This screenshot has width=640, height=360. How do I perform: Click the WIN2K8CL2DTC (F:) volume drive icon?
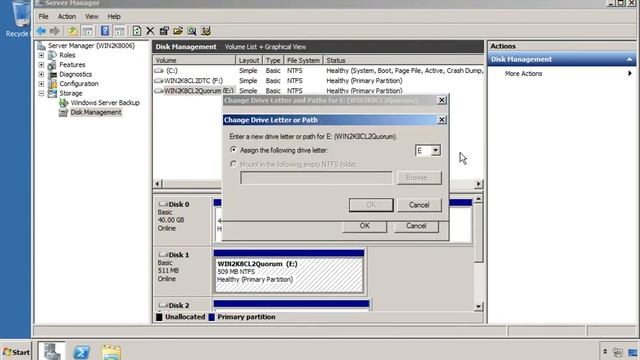tap(159, 81)
